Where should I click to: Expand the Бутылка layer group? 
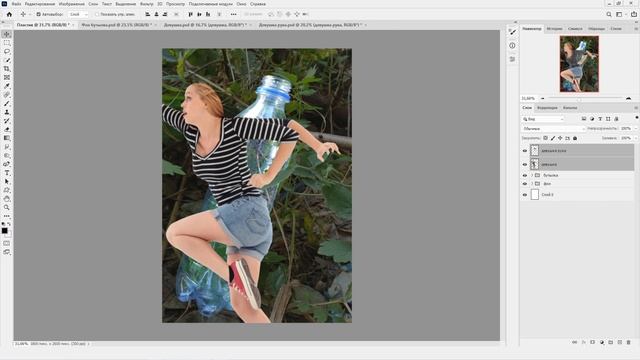532,176
